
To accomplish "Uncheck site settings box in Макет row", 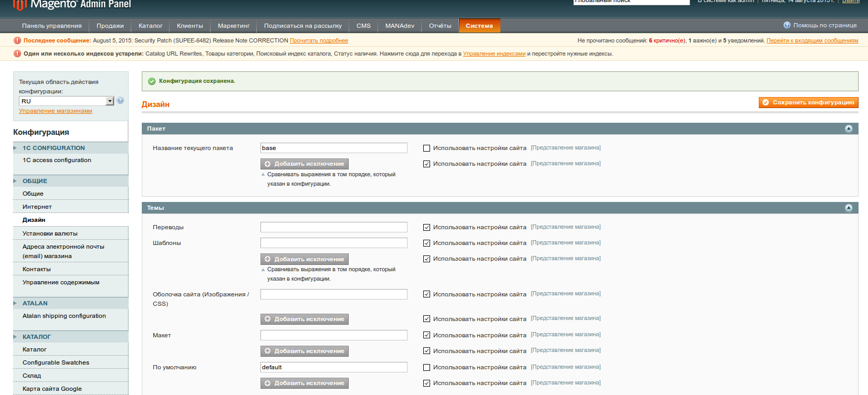I will click(427, 335).
